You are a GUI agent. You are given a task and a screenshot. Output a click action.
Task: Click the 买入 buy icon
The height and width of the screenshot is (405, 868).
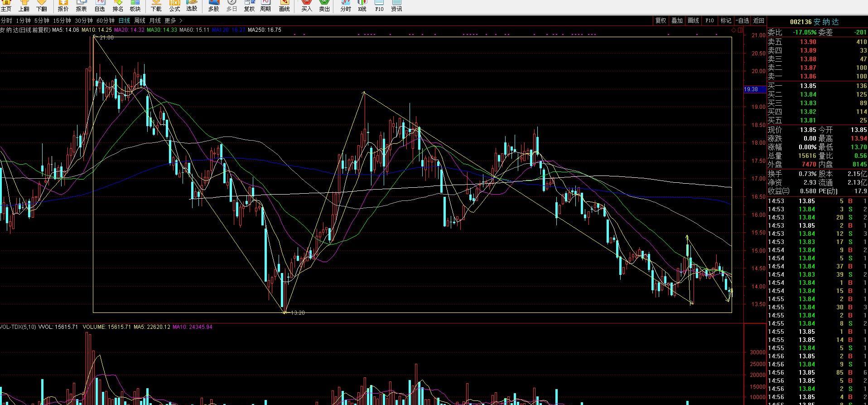click(x=307, y=6)
